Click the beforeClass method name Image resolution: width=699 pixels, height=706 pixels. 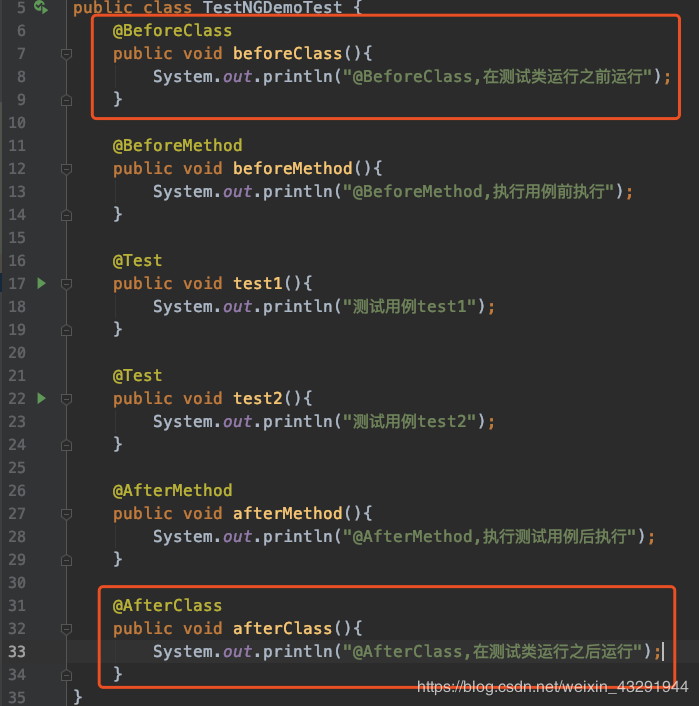coord(287,54)
